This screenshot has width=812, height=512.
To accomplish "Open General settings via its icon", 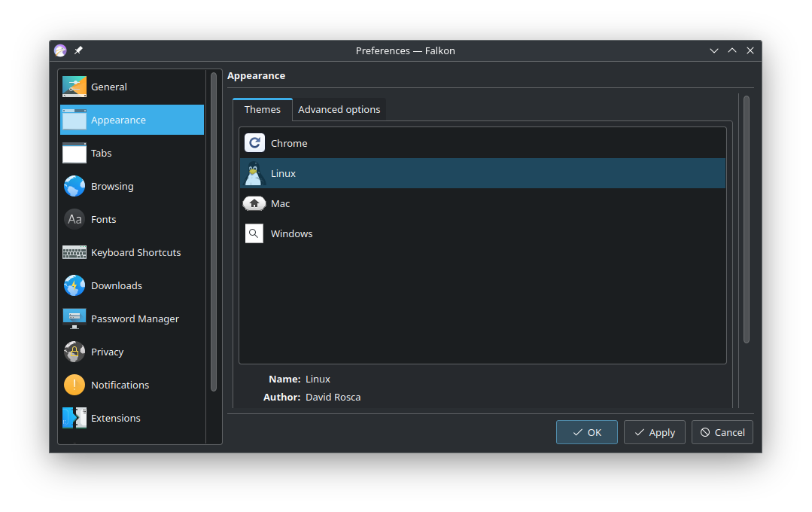I will point(74,87).
